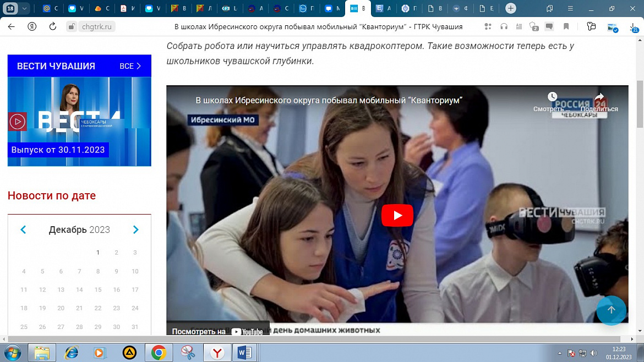Go back to the previous page
644x362 pixels.
point(12,26)
